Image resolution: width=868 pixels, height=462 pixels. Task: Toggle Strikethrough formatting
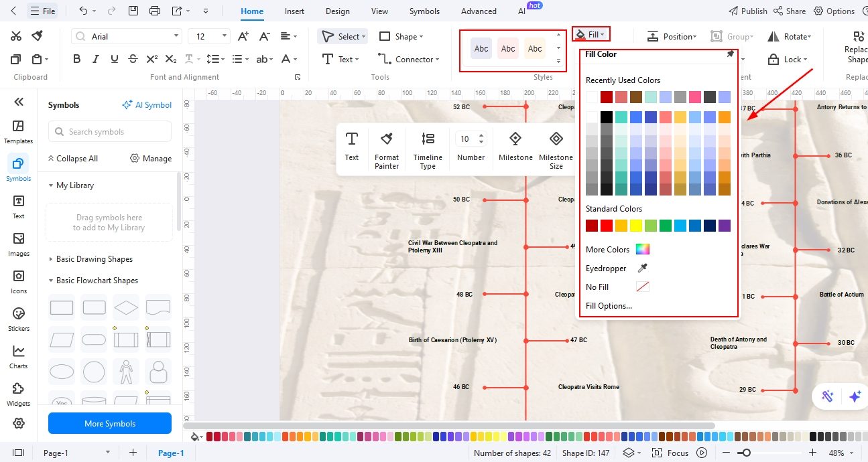click(133, 59)
